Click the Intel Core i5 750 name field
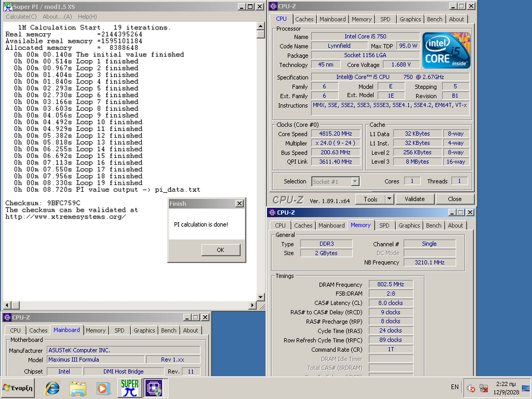The height and width of the screenshot is (399, 532). point(365,37)
